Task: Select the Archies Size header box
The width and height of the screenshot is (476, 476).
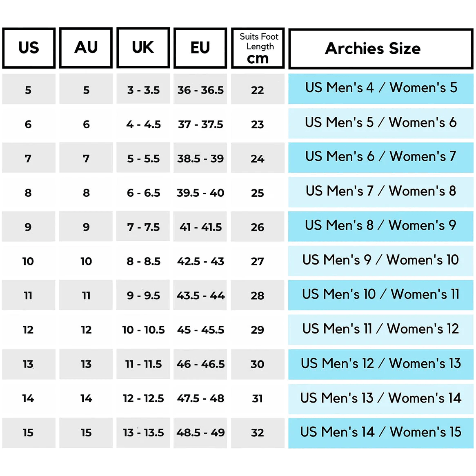Action: coord(380,49)
